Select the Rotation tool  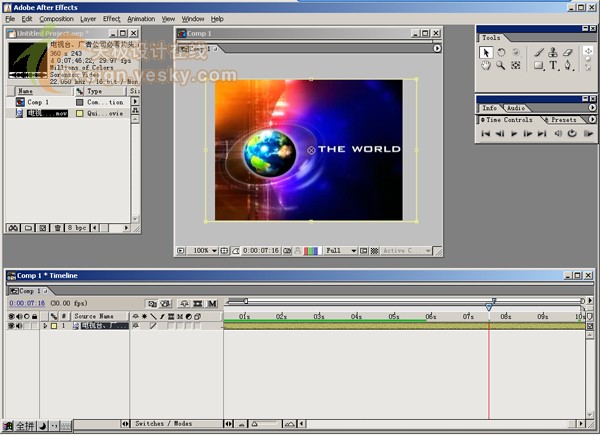click(501, 52)
